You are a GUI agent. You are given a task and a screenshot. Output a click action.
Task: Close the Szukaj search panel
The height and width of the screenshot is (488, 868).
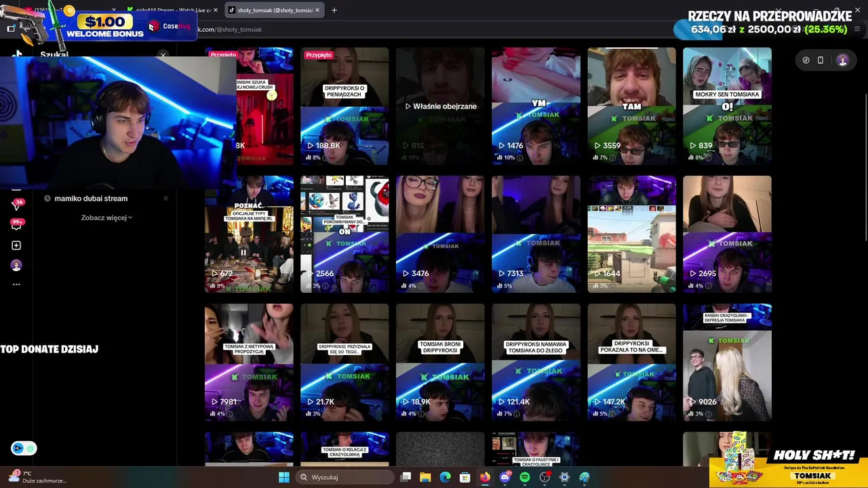[163, 55]
